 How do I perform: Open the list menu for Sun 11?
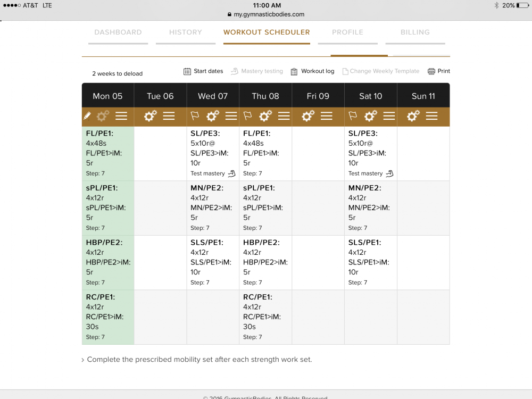pyautogui.click(x=431, y=116)
